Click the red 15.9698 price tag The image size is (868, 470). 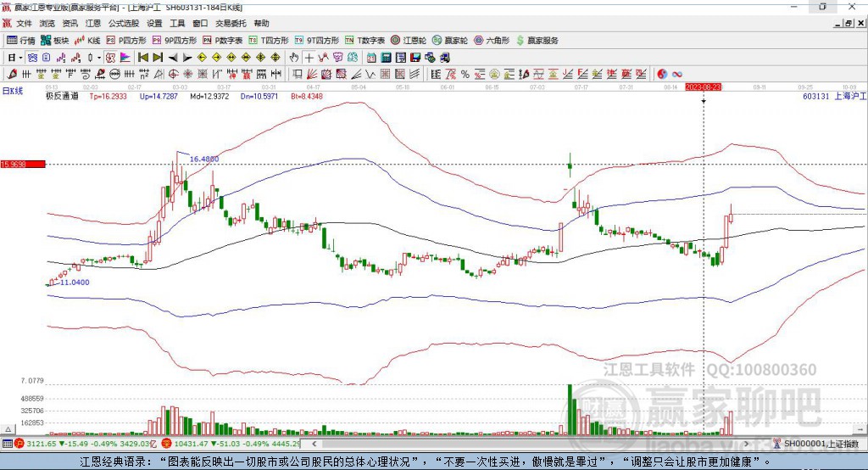[x=23, y=164]
